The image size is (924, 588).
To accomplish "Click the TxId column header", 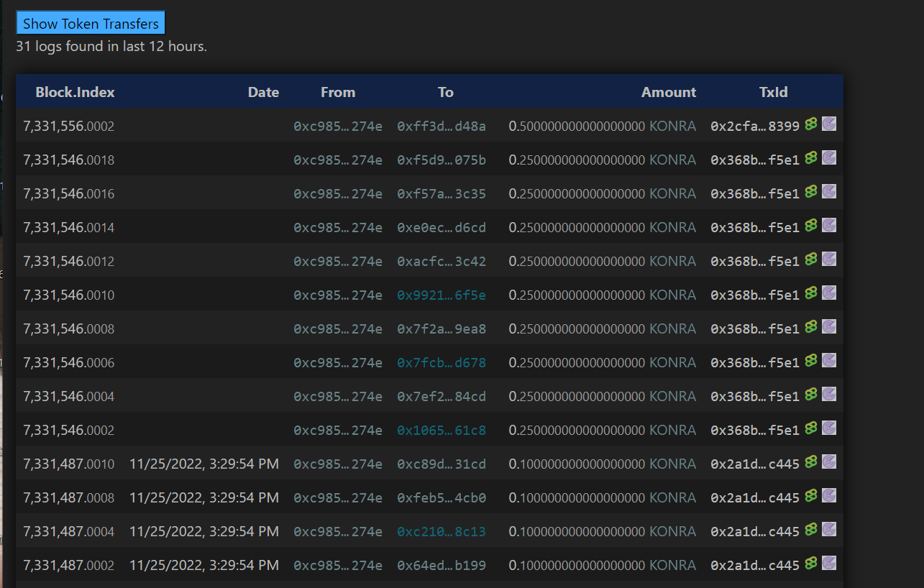I will pos(774,92).
